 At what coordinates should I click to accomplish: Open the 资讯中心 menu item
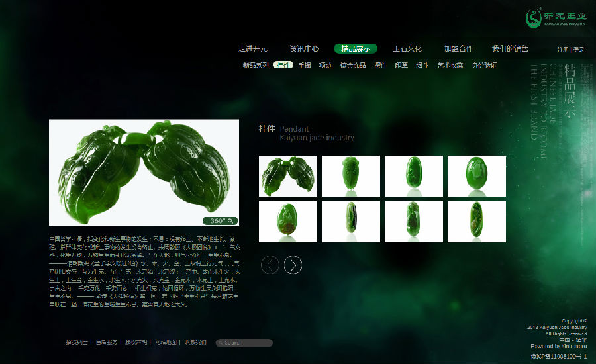pos(304,48)
